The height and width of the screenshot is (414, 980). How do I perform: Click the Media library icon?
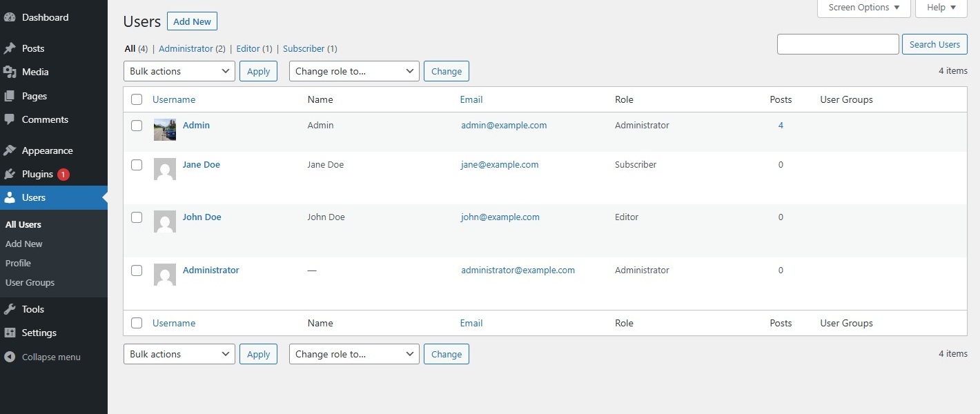click(10, 72)
